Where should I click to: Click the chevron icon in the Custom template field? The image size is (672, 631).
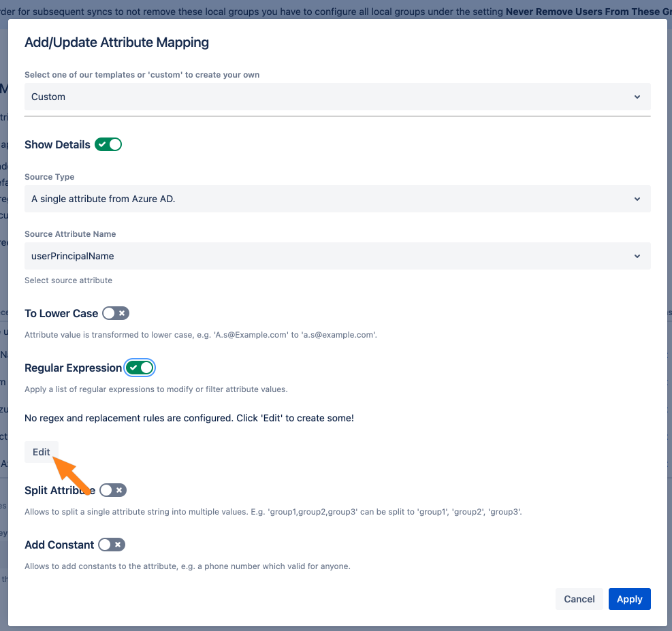tap(637, 97)
